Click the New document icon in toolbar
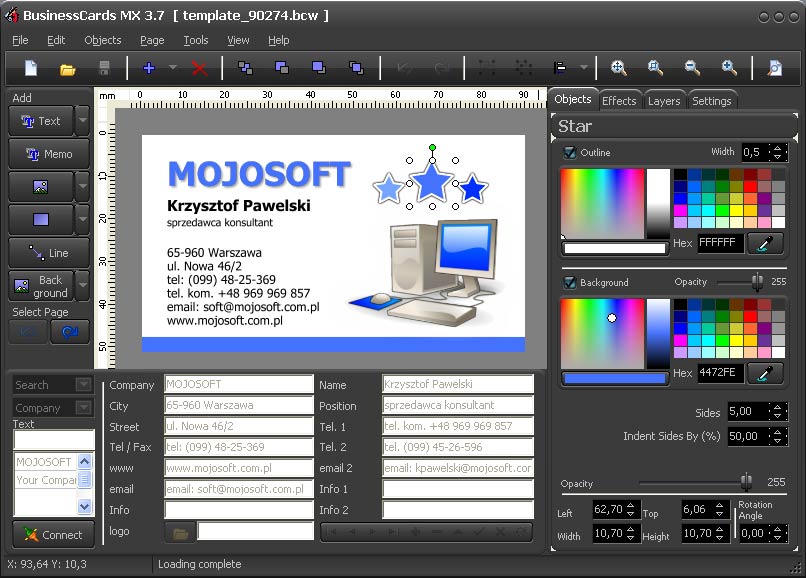 coord(31,68)
